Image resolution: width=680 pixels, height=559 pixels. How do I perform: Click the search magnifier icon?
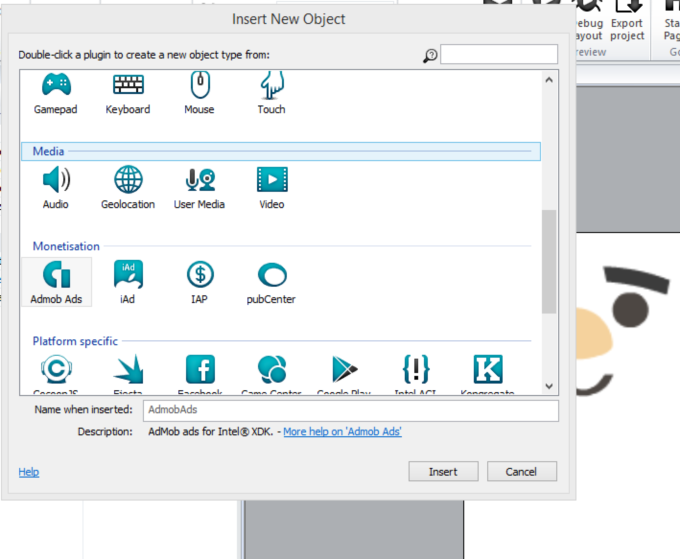[x=430, y=55]
